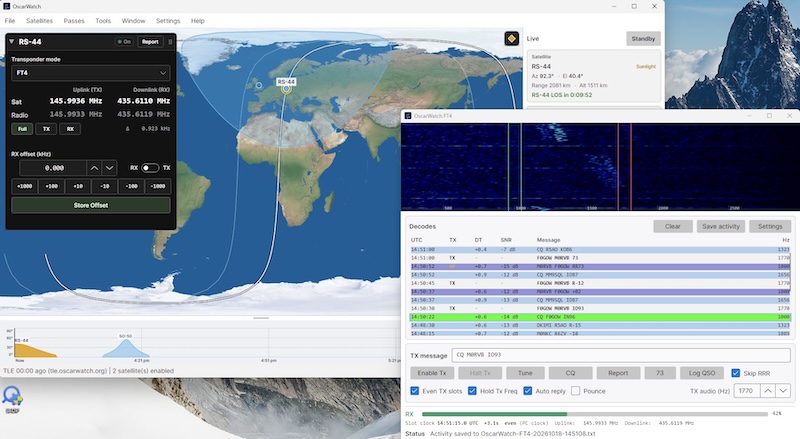Screen dimensions: 800x439
Task: Toggle the RS-44 On status switch
Action: click(124, 42)
